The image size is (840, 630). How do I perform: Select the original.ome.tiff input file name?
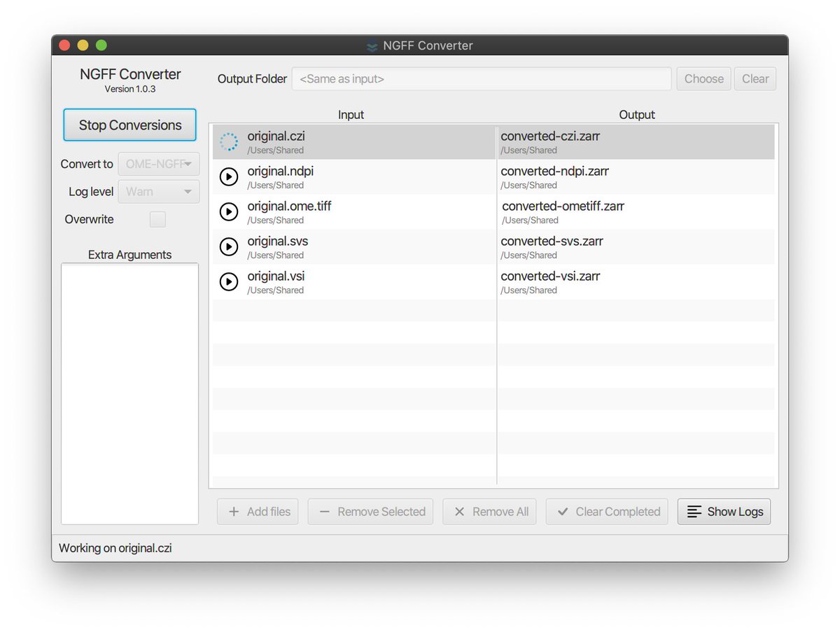(x=289, y=206)
